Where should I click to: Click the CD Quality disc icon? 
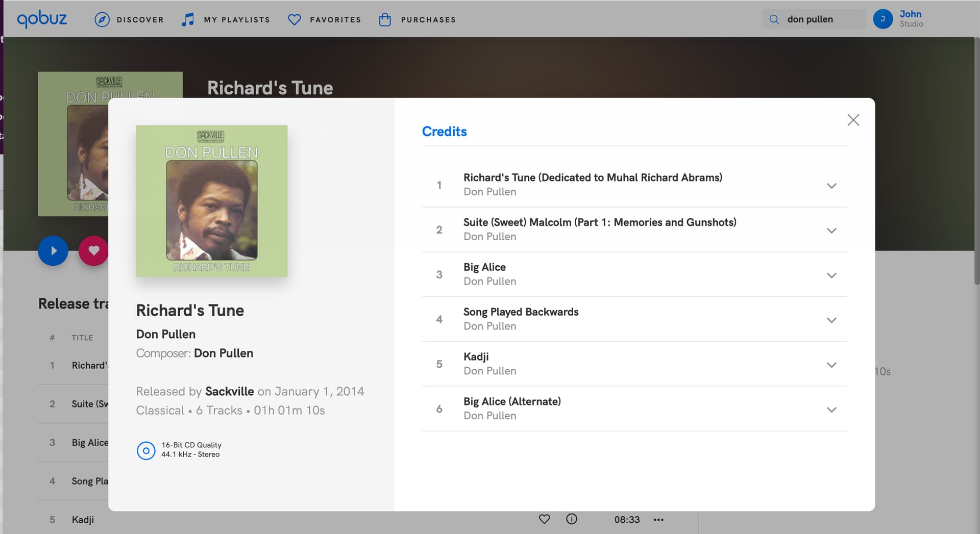pos(146,450)
